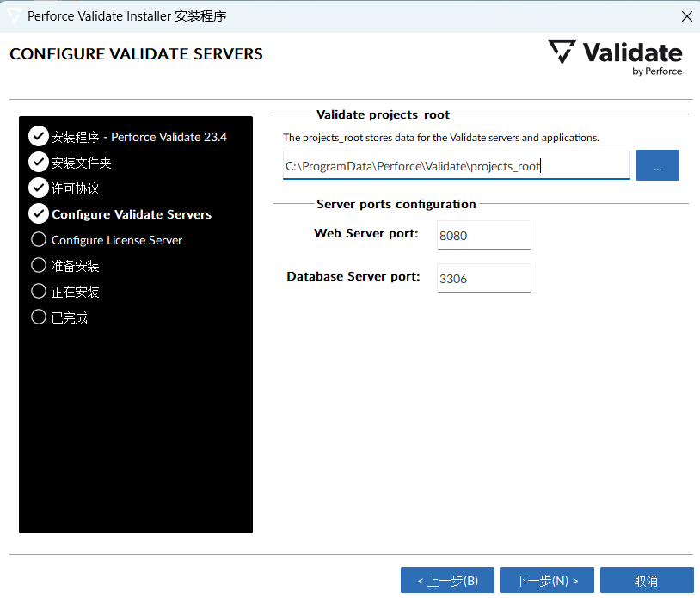Click the empty circle beside Configure License Server
Image resolution: width=700 pixels, height=598 pixels.
(x=38, y=239)
